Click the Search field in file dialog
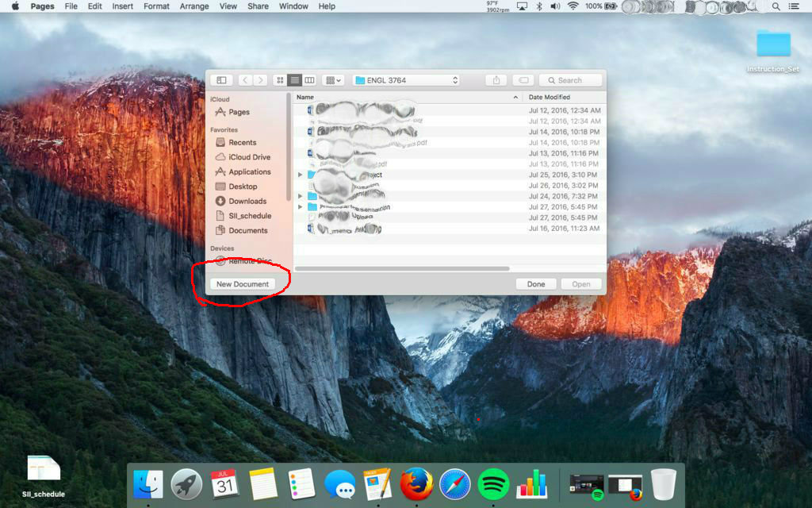 (570, 80)
